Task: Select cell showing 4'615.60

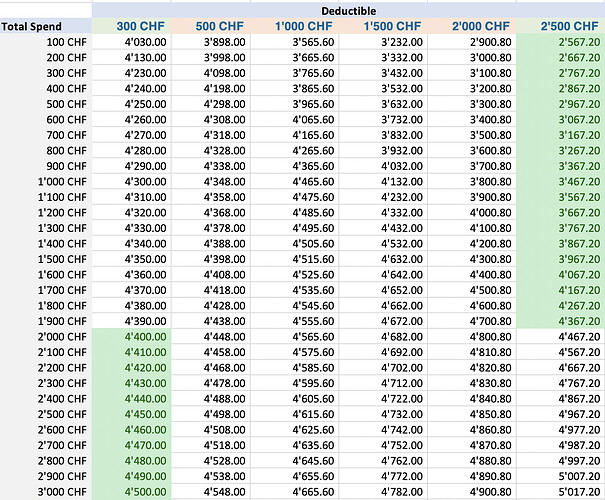Action: click(294, 414)
